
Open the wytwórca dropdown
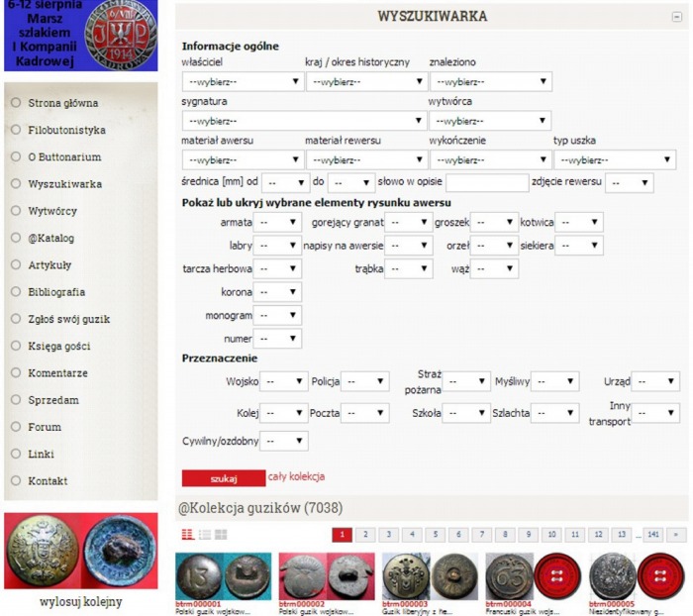[x=490, y=121]
